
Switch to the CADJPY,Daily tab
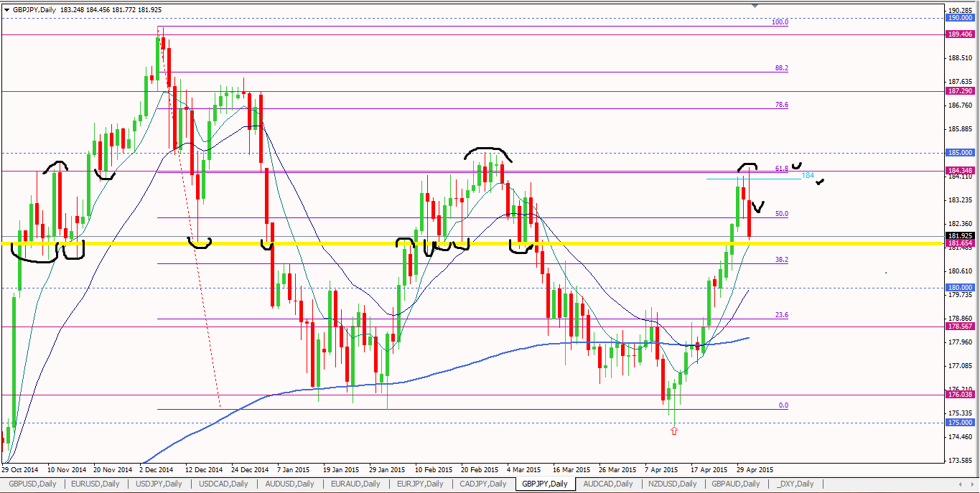(x=483, y=484)
